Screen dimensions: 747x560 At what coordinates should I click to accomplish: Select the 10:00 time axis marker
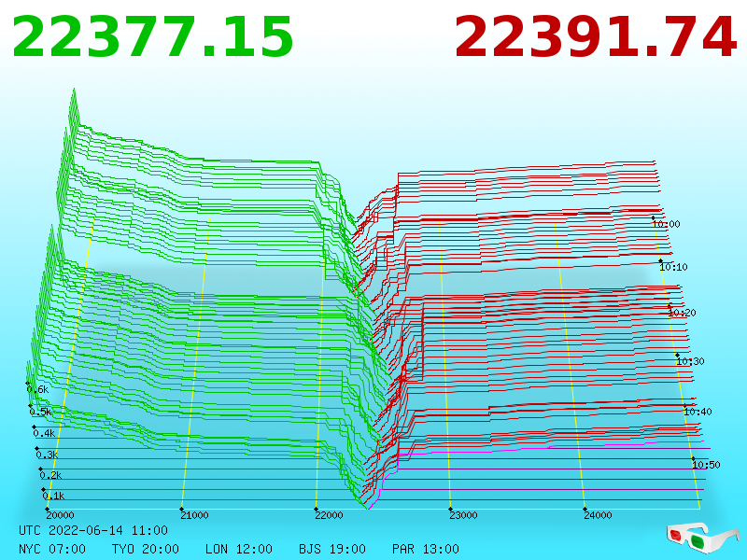[667, 224]
